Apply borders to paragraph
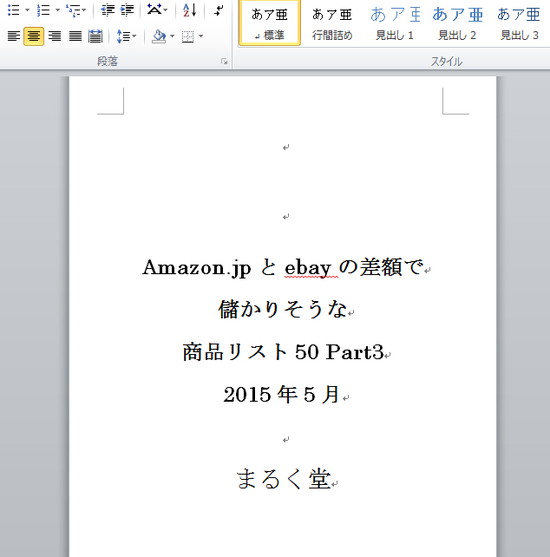The image size is (550, 557). (188, 36)
